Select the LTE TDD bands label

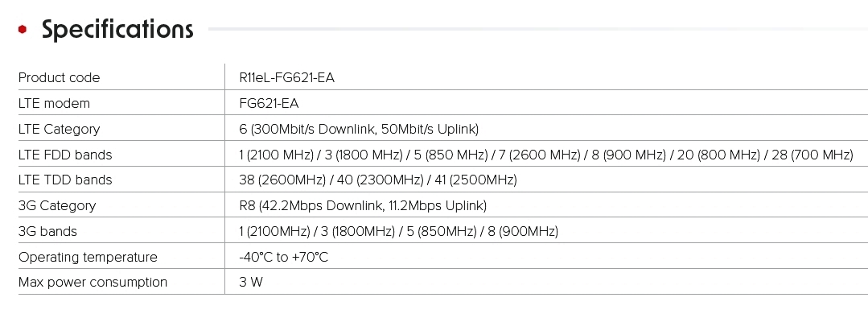tap(65, 180)
